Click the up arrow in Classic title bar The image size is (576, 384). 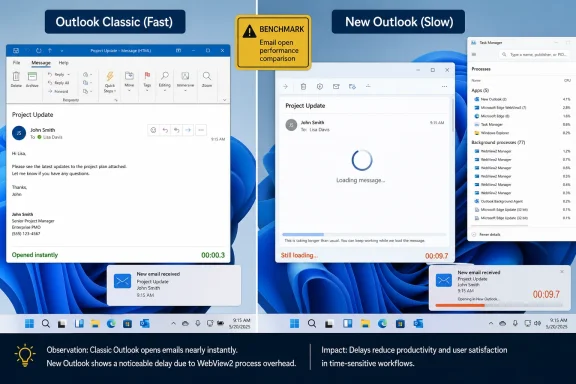click(50, 51)
